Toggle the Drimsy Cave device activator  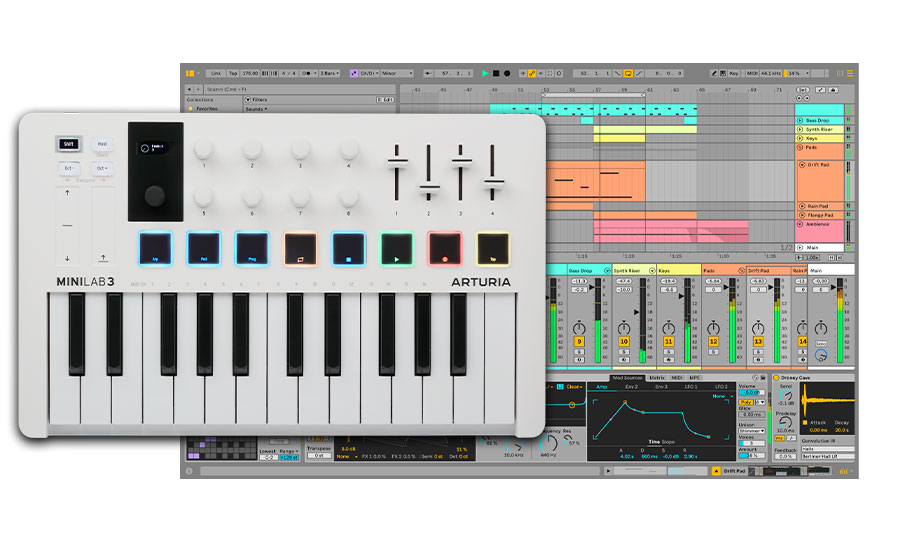click(777, 378)
